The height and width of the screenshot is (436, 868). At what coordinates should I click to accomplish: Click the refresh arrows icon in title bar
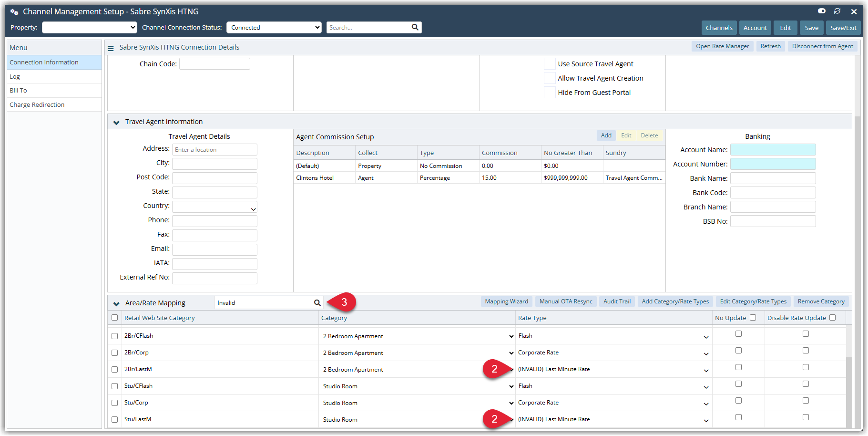[x=837, y=11]
